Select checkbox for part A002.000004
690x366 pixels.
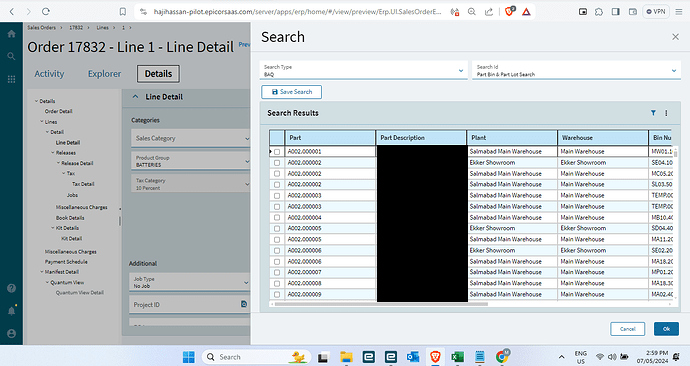277,218
